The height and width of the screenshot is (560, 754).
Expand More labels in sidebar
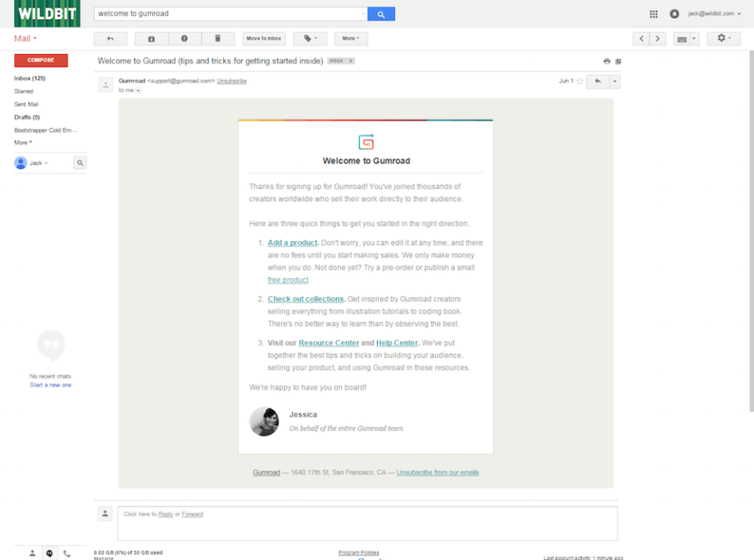[23, 143]
